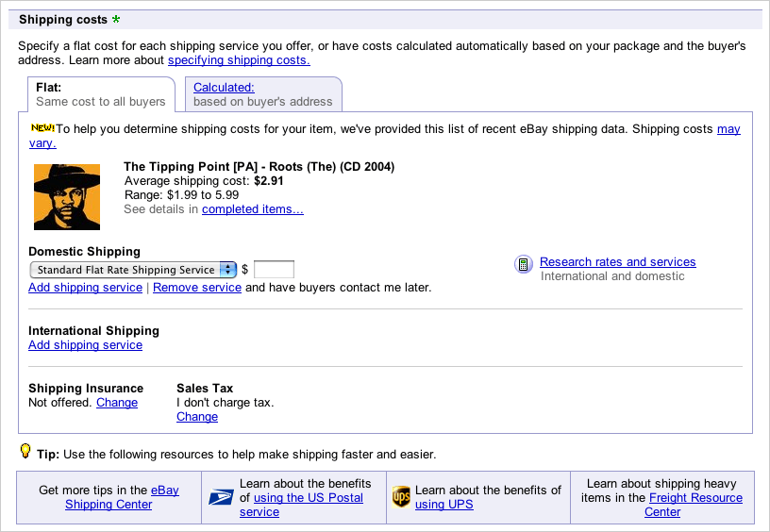This screenshot has height=532, width=770.
Task: Click the calculator icon beside Research rates
Action: coord(523,264)
